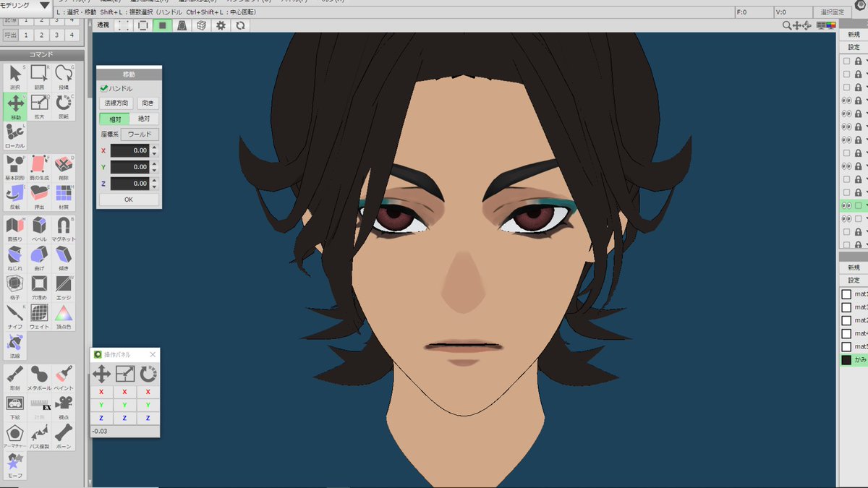The image size is (868, 488).
Task: Close the 操作パネル floating panel
Action: tap(153, 354)
